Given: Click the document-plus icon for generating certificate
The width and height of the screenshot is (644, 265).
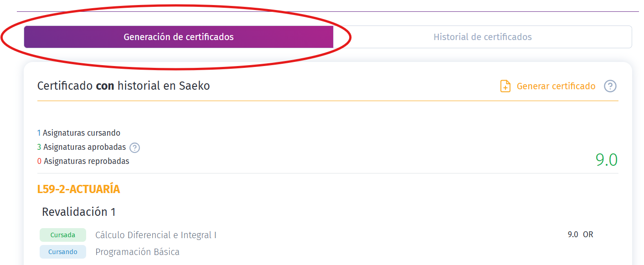Looking at the screenshot, I should click(x=505, y=86).
